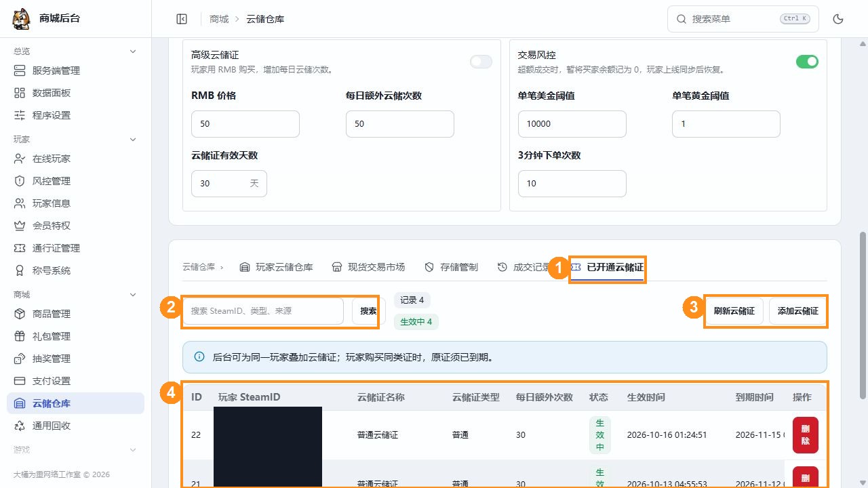Collapse the 总览 sidebar group
The image size is (868, 488).
(133, 52)
